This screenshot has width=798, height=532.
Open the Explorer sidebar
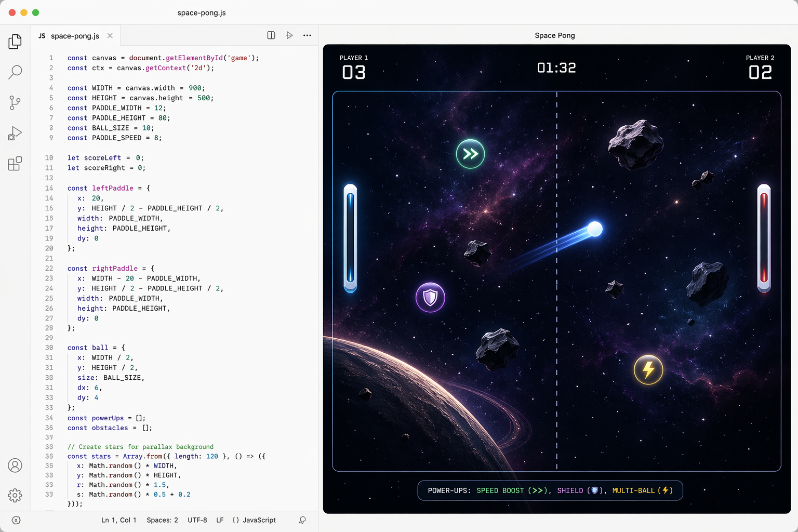15,42
